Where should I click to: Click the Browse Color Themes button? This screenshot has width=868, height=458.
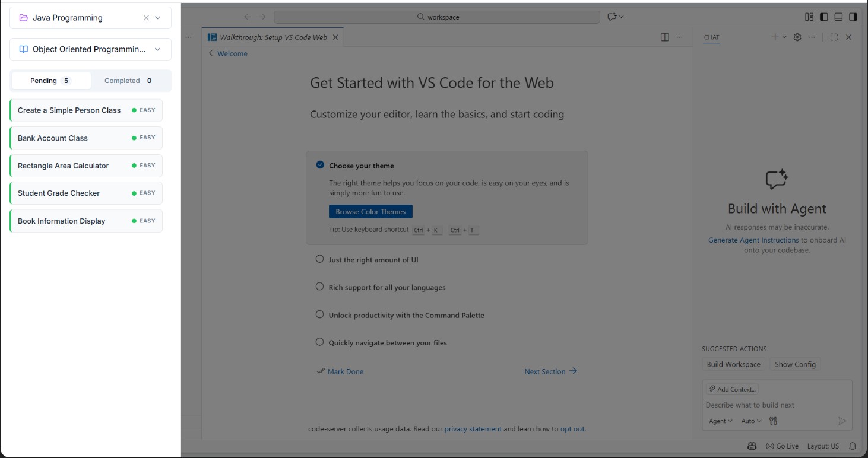(370, 211)
